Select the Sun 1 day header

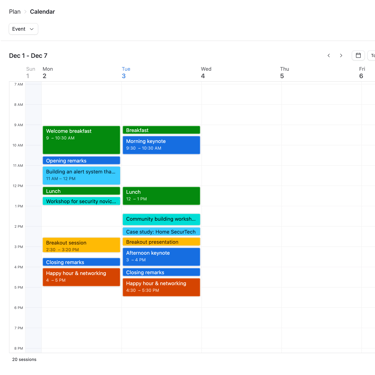point(30,72)
